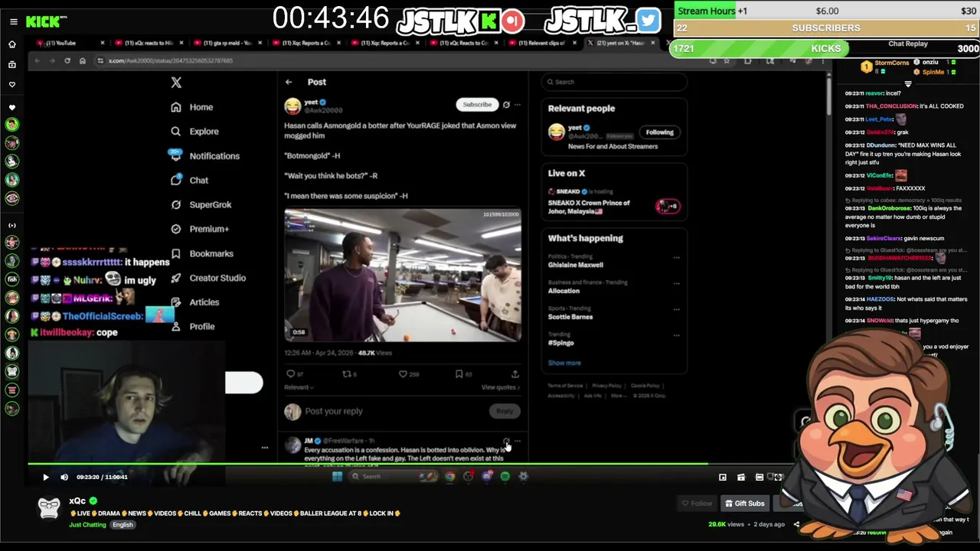This screenshot has width=980, height=551.
Task: Click the reply comment icon under the post
Action: coord(290,374)
